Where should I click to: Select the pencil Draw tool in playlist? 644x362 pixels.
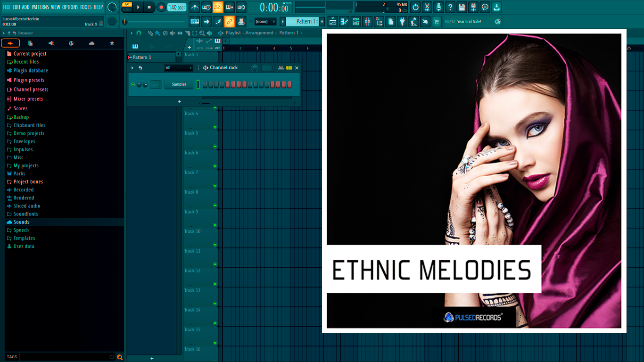150,33
